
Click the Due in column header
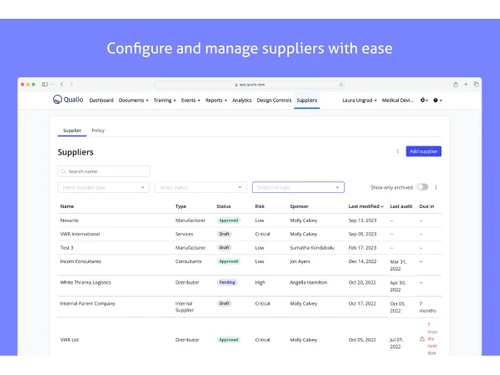click(427, 206)
